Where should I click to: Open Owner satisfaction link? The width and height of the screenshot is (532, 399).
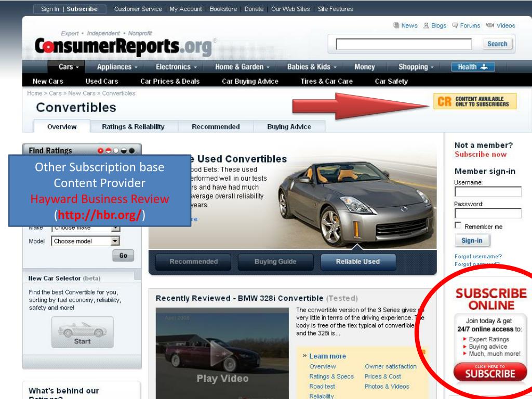tap(391, 366)
